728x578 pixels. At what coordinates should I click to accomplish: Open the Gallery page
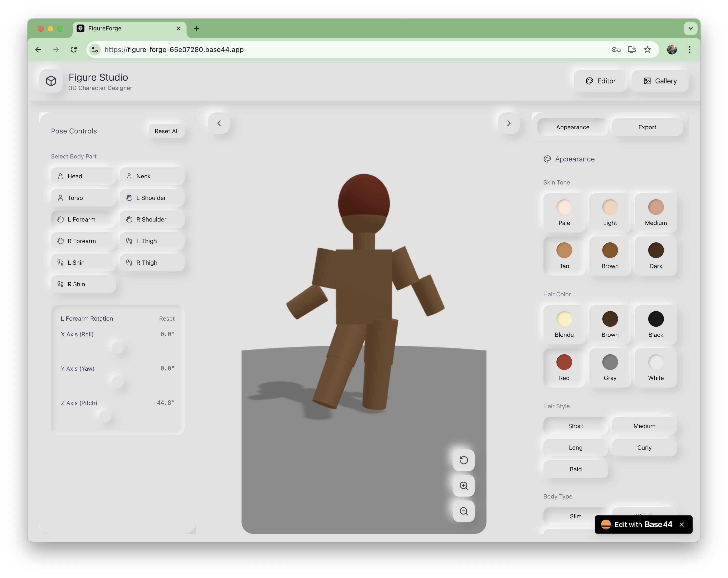click(x=660, y=81)
